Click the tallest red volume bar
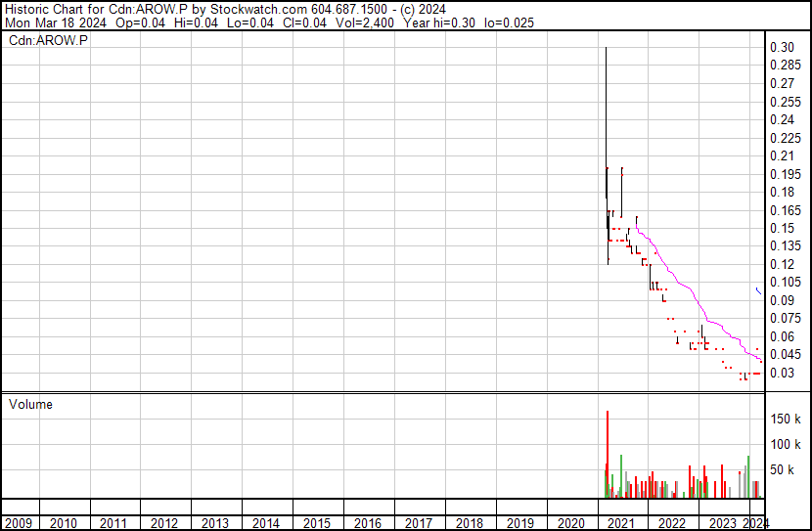 click(608, 450)
